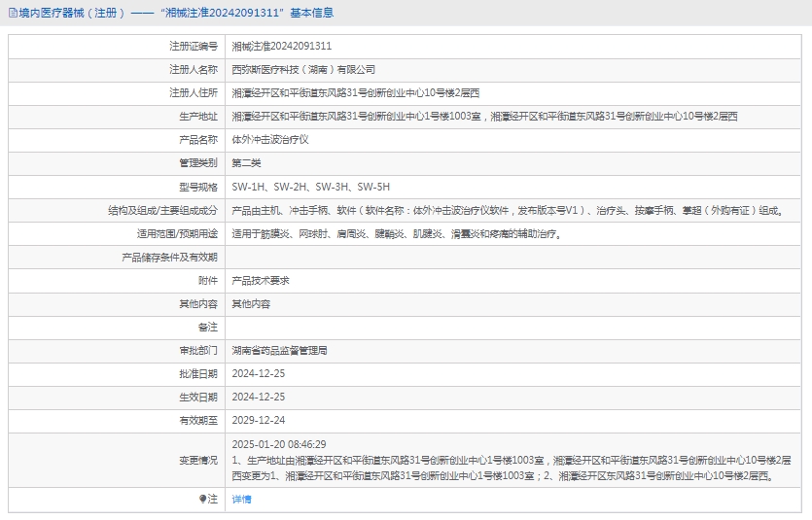The width and height of the screenshot is (812, 520).
Task: Click approval department 湖南省药品监督管理局
Action: point(279,350)
